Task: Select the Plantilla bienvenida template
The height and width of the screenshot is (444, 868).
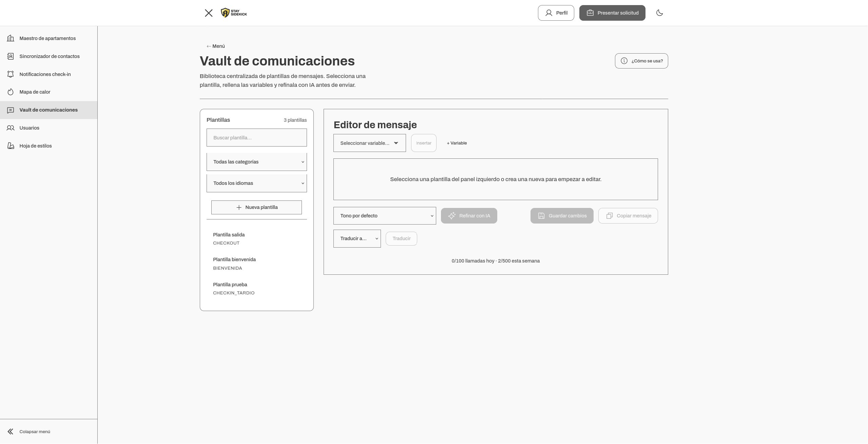Action: [x=257, y=264]
